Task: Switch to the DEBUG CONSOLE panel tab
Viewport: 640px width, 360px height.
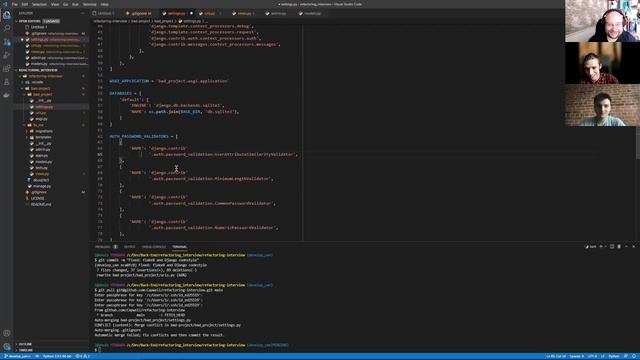Action: coord(154,247)
